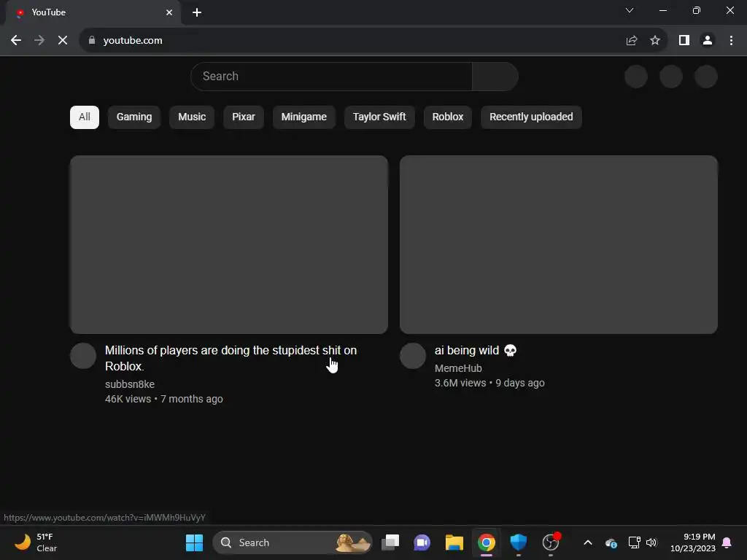Select the Minigame filter chip

pos(304,117)
